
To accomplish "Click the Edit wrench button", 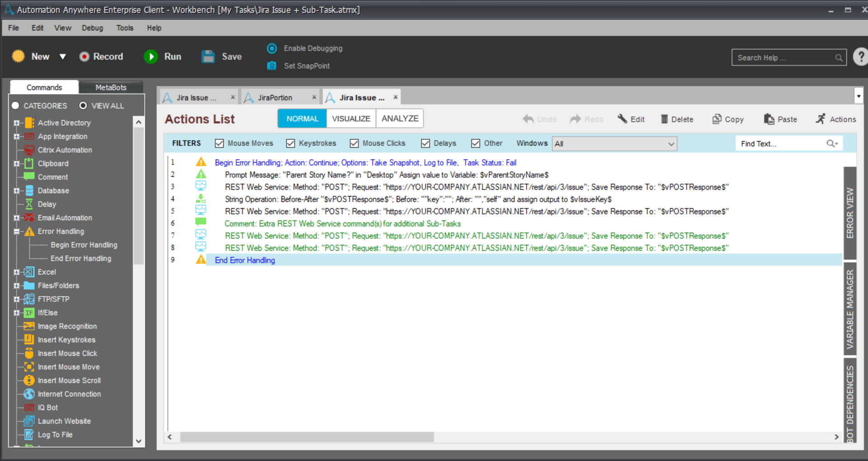I will tap(631, 119).
